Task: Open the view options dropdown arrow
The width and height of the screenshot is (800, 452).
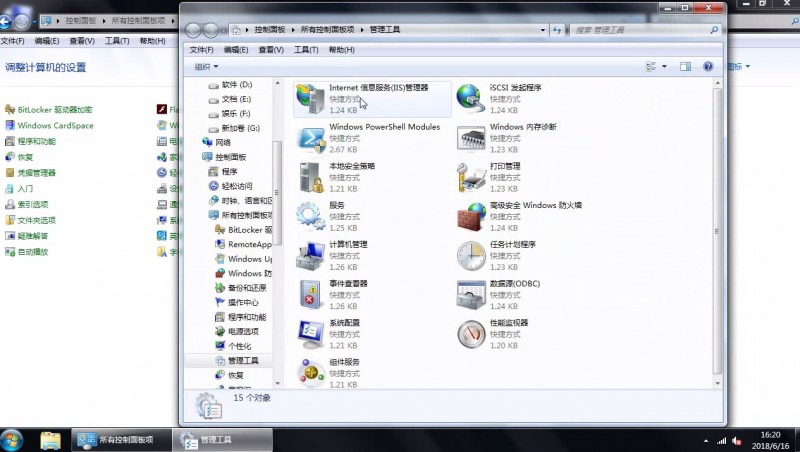Action: click(664, 66)
